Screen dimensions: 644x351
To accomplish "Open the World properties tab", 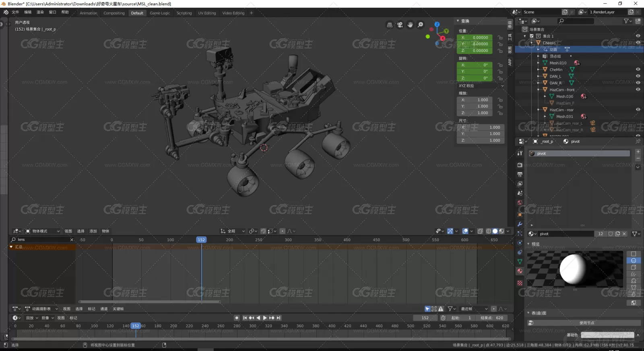I will click(x=520, y=203).
